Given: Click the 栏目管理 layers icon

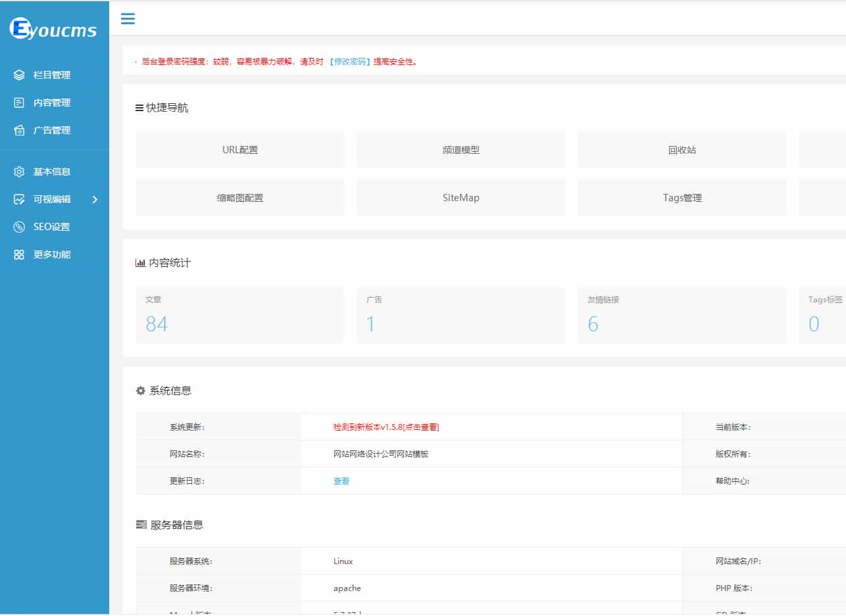Looking at the screenshot, I should point(19,75).
